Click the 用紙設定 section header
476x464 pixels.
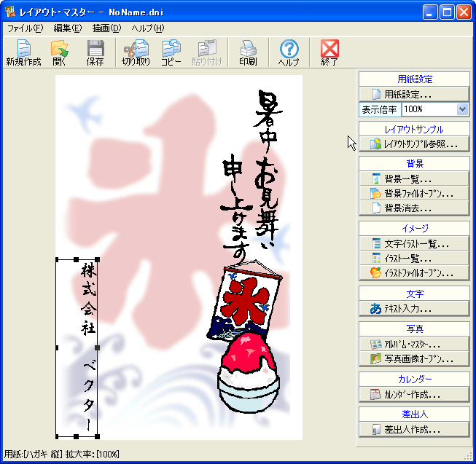415,79
